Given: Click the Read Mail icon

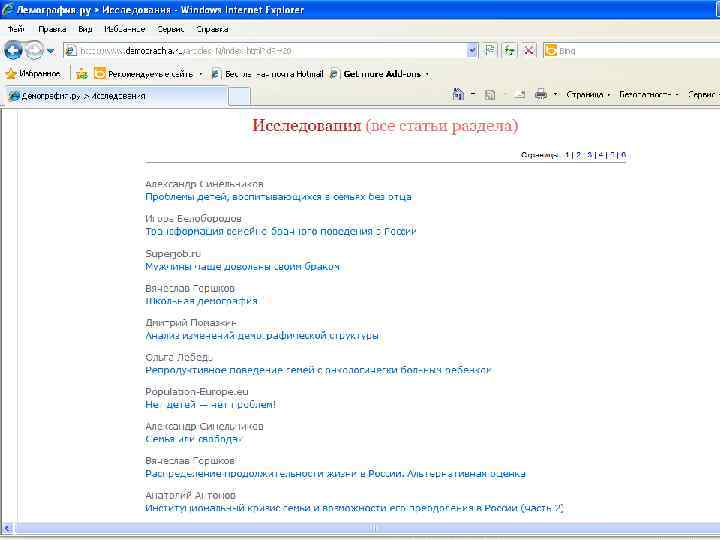Looking at the screenshot, I should tap(520, 95).
